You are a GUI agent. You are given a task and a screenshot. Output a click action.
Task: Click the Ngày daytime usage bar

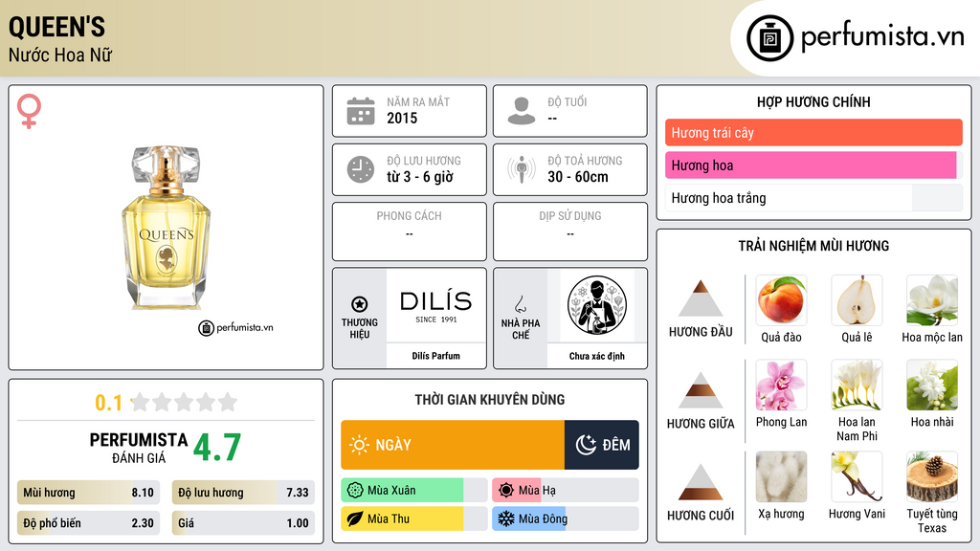[453, 445]
